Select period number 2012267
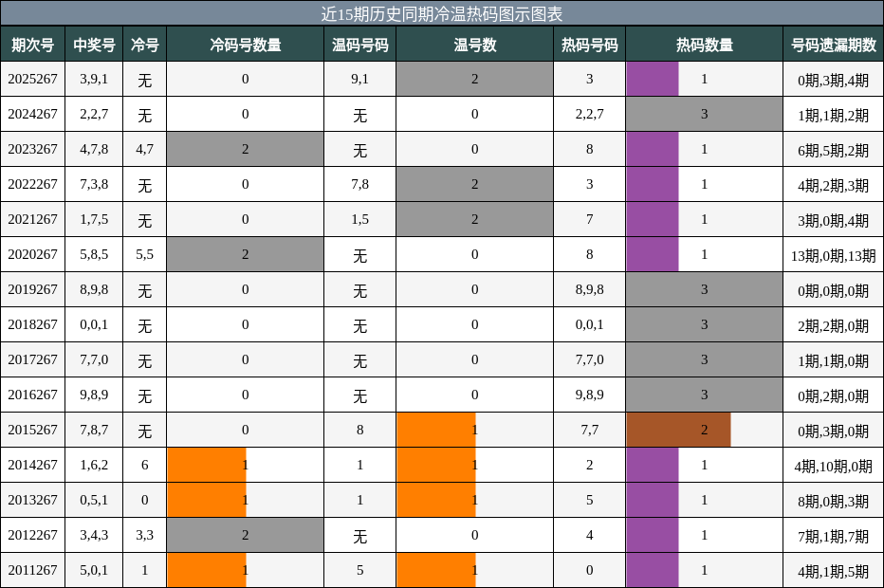The image size is (884, 588). (x=32, y=535)
